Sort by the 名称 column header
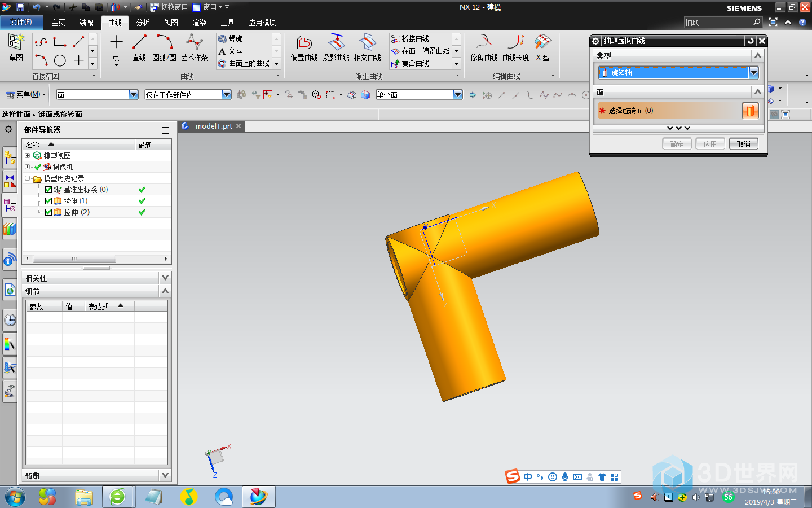This screenshot has height=508, width=812. tap(79, 145)
